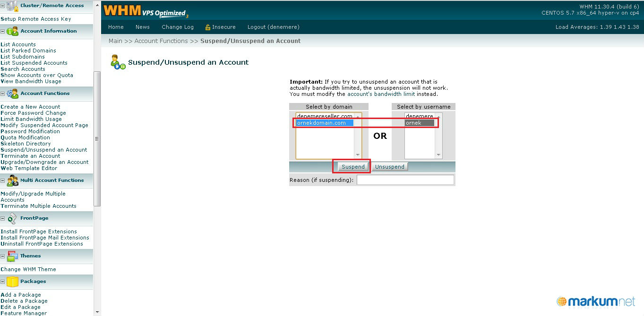Click the domain list scroll down arrow
This screenshot has width=644, height=316.
pyautogui.click(x=358, y=155)
